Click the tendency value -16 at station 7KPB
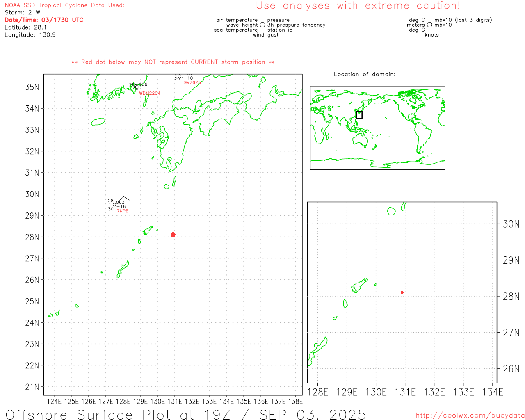This screenshot has height=420, width=525. tap(121, 207)
